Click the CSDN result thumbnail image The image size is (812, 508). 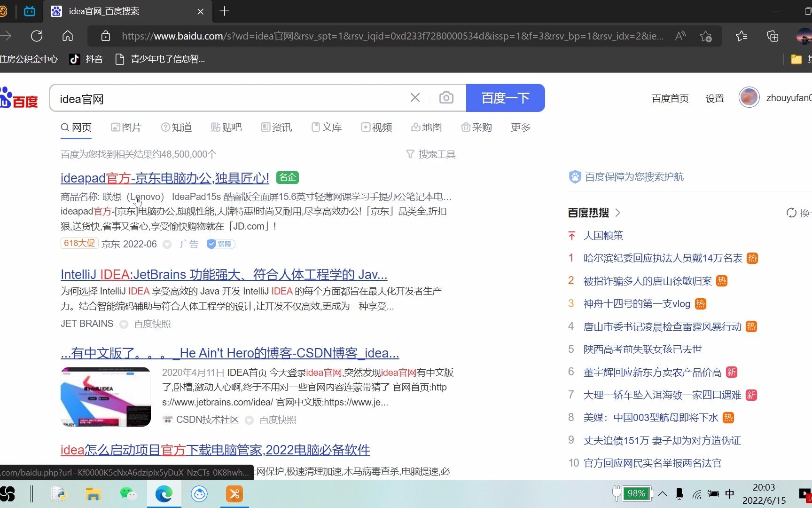106,397
